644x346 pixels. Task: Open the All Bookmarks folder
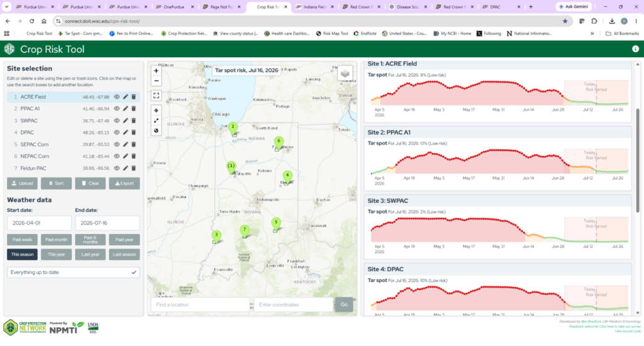pos(622,34)
